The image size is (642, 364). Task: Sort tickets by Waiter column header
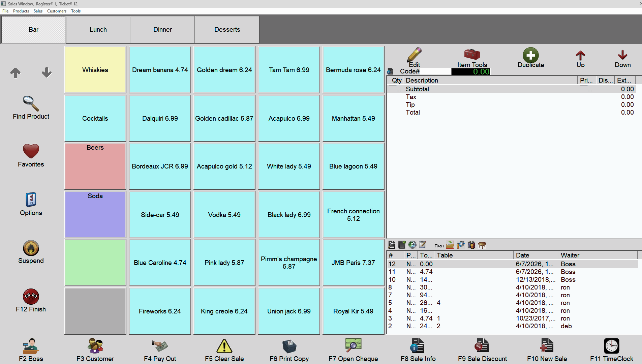coord(598,255)
